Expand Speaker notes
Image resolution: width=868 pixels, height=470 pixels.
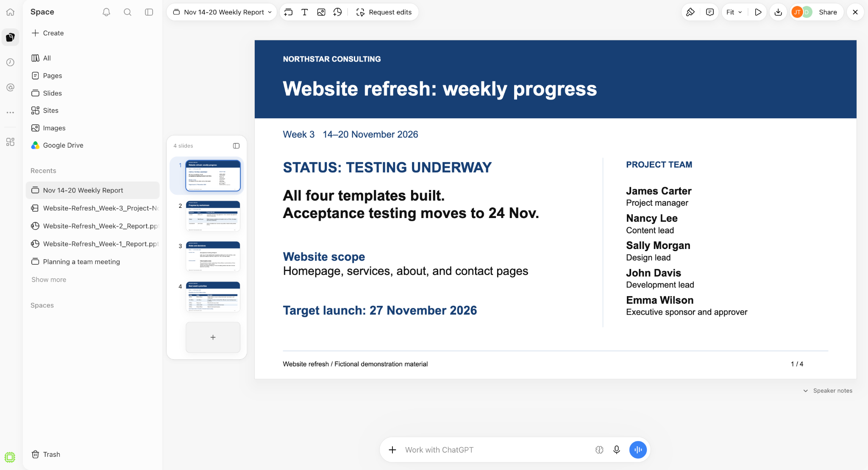click(x=828, y=391)
